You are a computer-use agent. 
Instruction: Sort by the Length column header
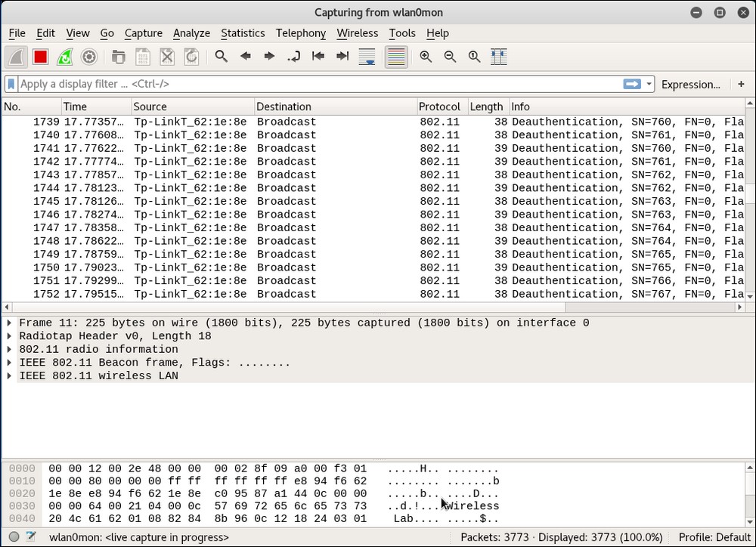pyautogui.click(x=488, y=107)
